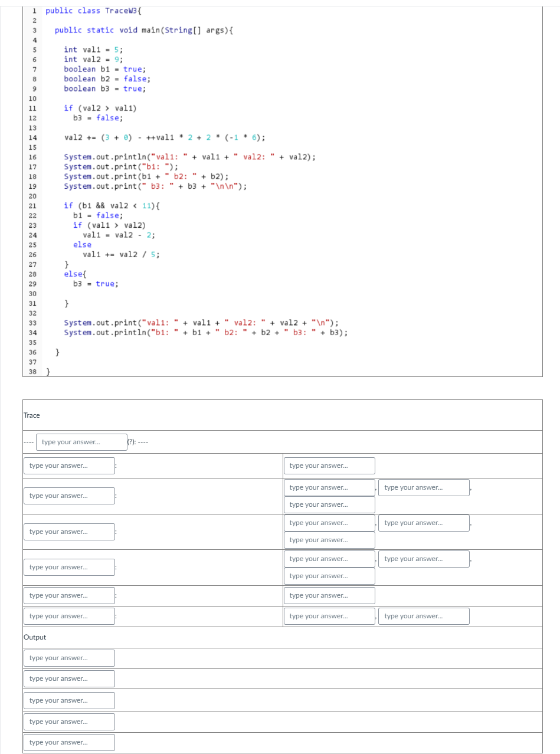Select first trace row's right answer box

point(329,465)
